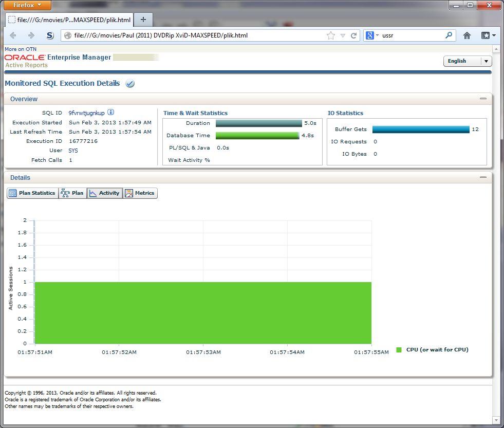Click the Duration bar showing 5.0s
Image resolution: width=504 pixels, height=428 pixels.
(x=259, y=123)
